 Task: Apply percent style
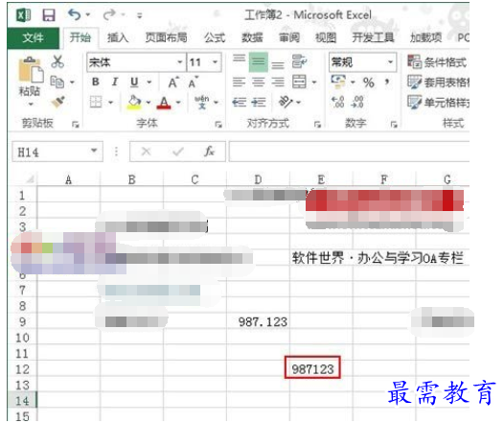pos(369,82)
